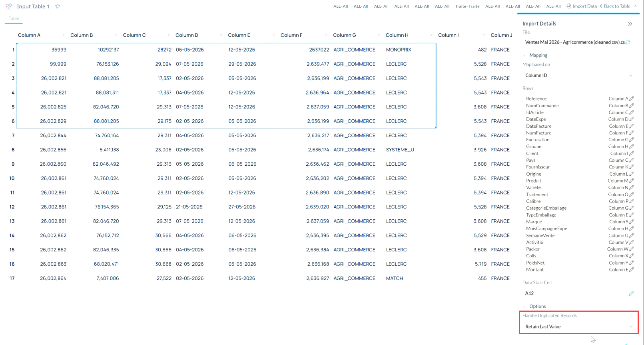The width and height of the screenshot is (644, 345).
Task: Switch to the Table tab
Action: point(14,18)
